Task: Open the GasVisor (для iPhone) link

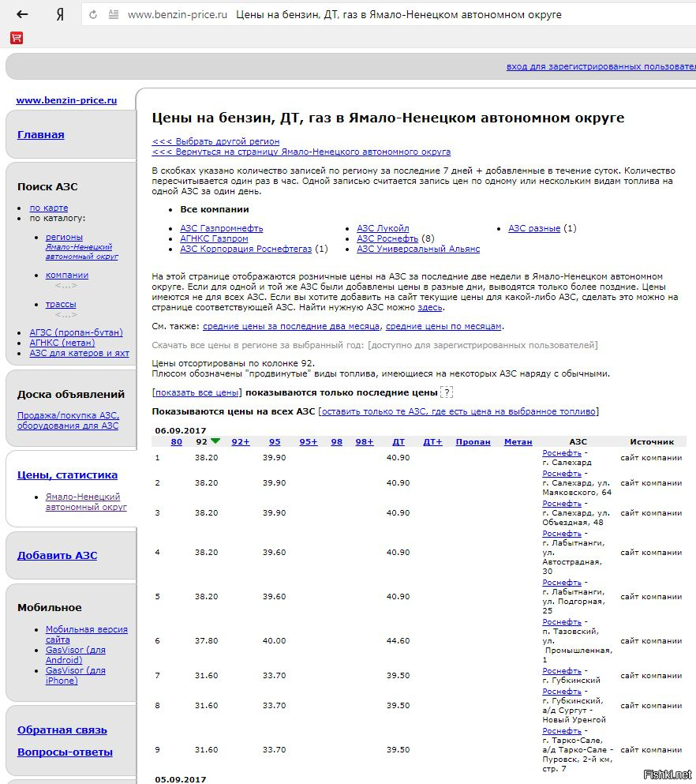Action: pyautogui.click(x=76, y=676)
